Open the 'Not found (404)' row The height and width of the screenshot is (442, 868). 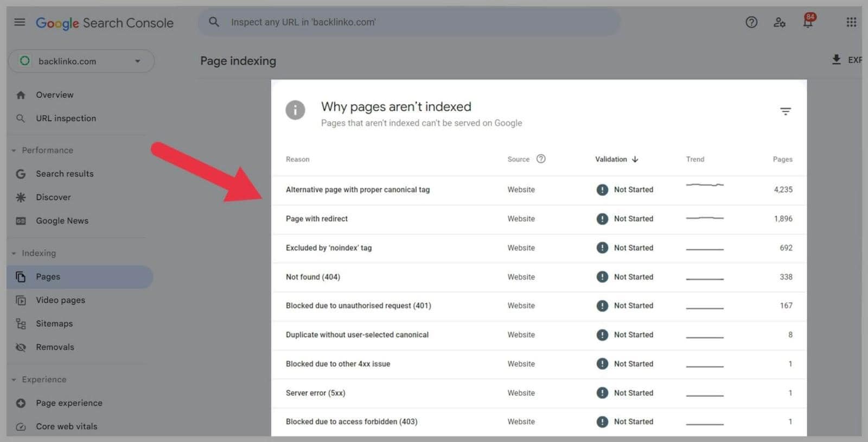[x=313, y=277]
